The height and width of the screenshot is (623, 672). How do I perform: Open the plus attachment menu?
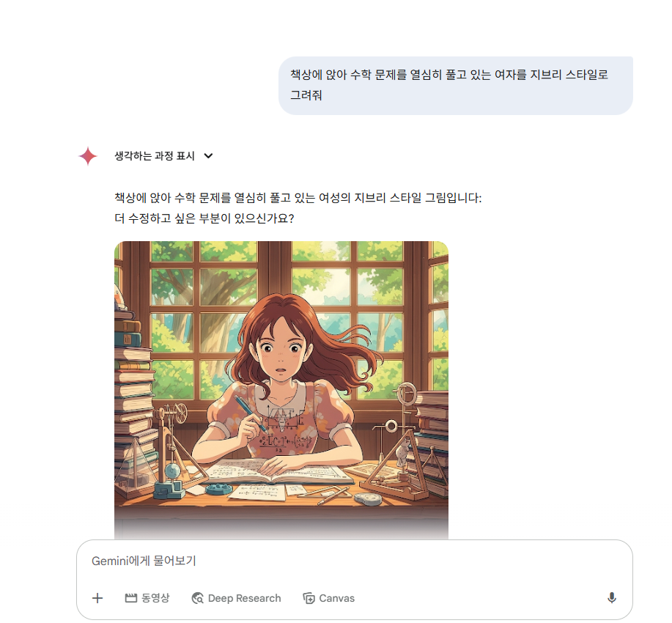pyautogui.click(x=97, y=597)
